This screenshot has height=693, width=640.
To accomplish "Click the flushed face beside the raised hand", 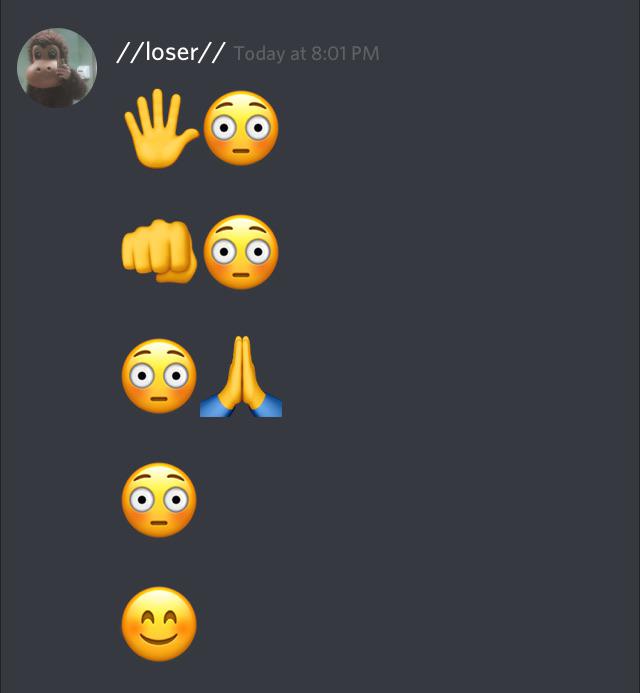I will pos(241,128).
